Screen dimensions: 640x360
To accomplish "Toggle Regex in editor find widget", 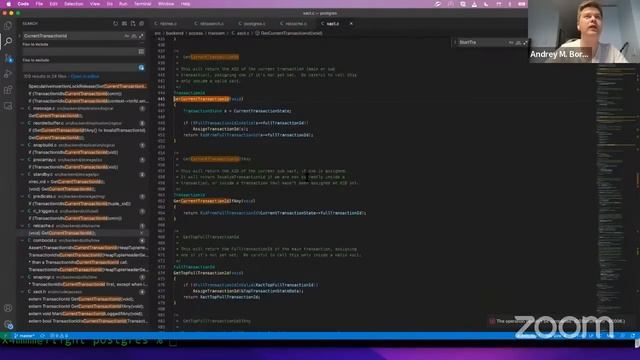I will click(x=525, y=42).
